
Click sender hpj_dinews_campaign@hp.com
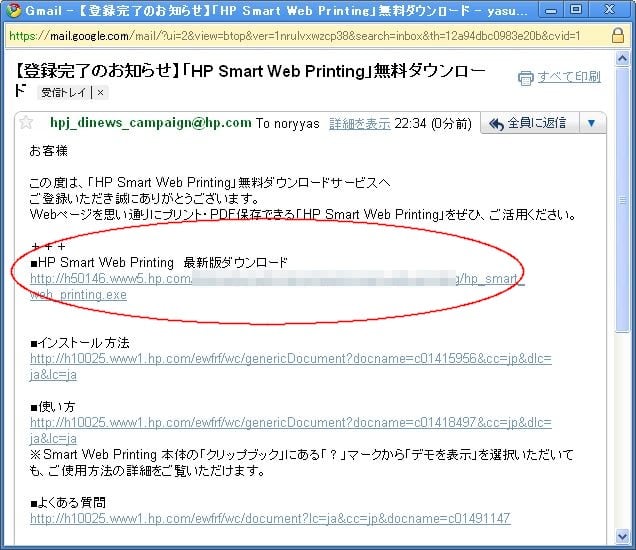pos(150,123)
